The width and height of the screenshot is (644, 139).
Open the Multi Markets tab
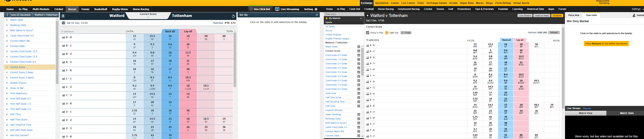41,9
